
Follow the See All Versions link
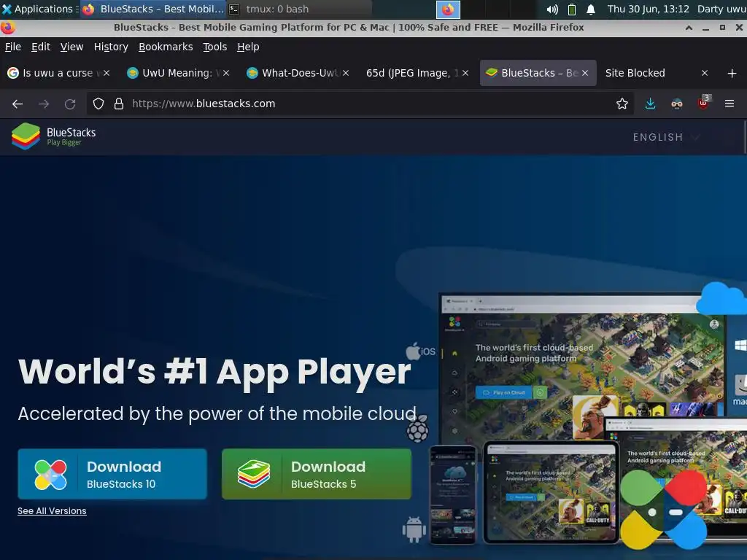pos(52,511)
